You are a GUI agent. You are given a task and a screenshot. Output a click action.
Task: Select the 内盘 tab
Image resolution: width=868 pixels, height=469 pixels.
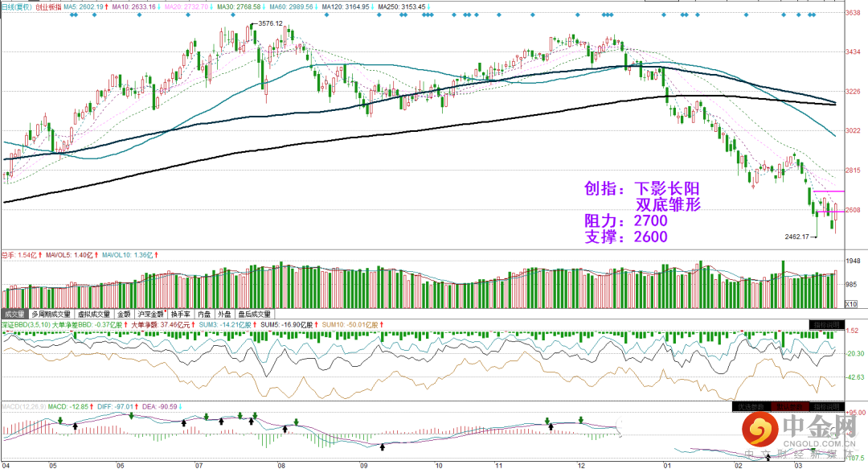(204, 314)
